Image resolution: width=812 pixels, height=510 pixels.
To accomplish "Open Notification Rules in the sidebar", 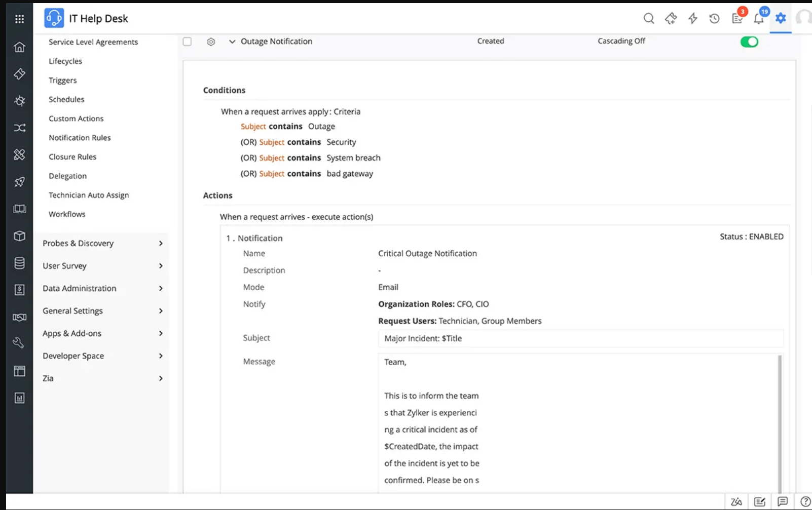I will tap(80, 138).
